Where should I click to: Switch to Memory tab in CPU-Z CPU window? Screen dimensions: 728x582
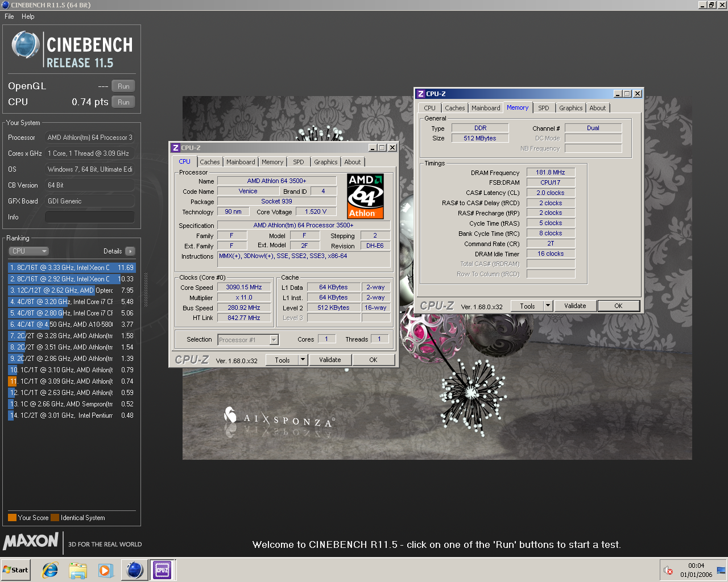[272, 162]
